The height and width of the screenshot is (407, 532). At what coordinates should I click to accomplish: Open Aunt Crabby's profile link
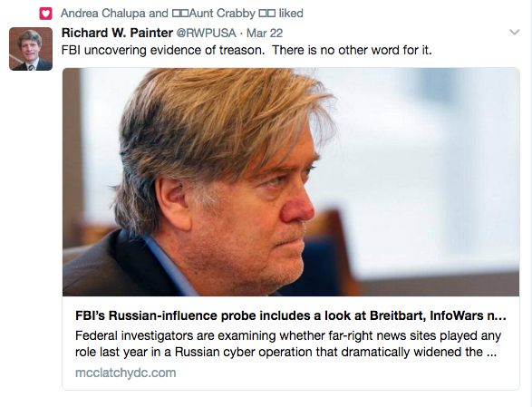coord(222,14)
